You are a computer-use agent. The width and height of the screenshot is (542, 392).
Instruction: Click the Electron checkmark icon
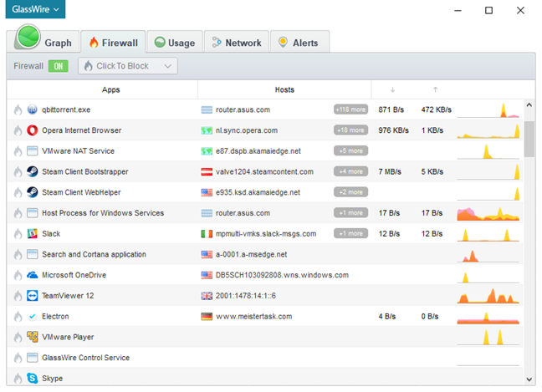coord(32,317)
